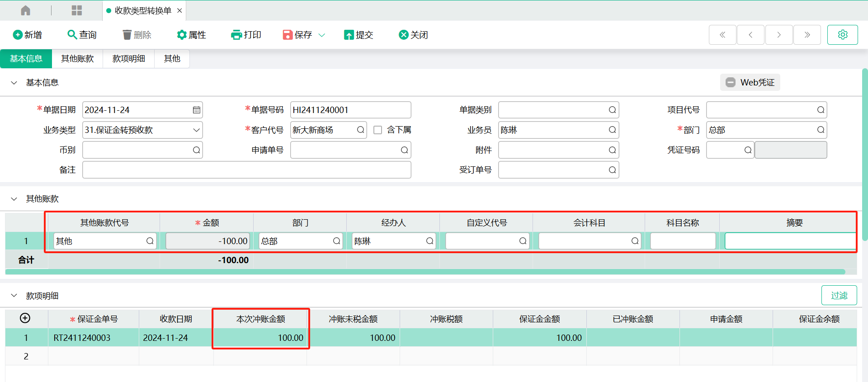Switch to the 其他账款 tab

77,59
